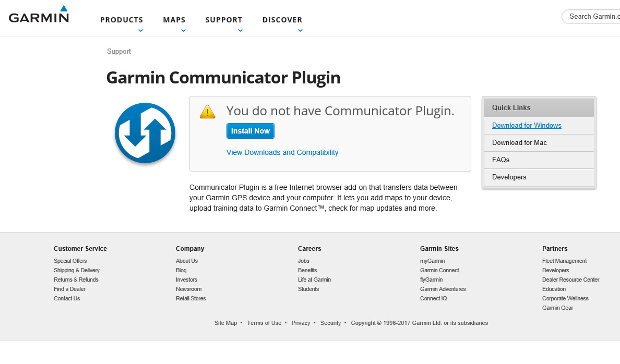Open Retail Stores link
Image resolution: width=620 pixels, height=364 pixels.
coord(190,299)
